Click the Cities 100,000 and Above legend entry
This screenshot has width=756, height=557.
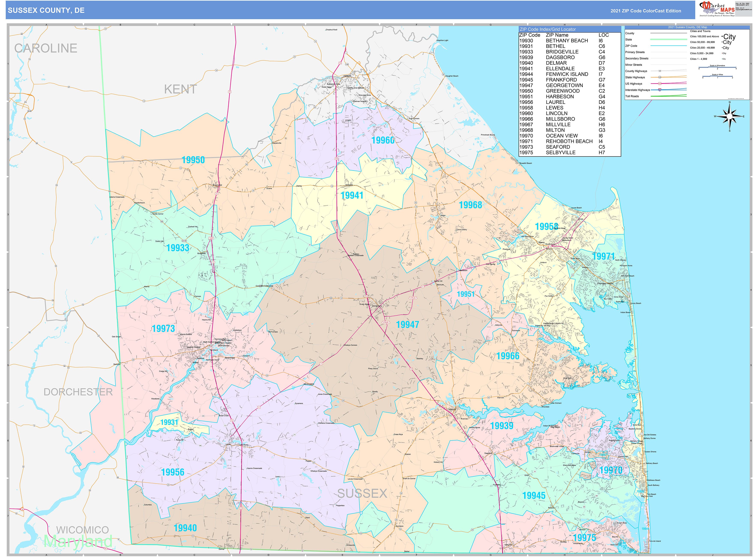coord(713,36)
